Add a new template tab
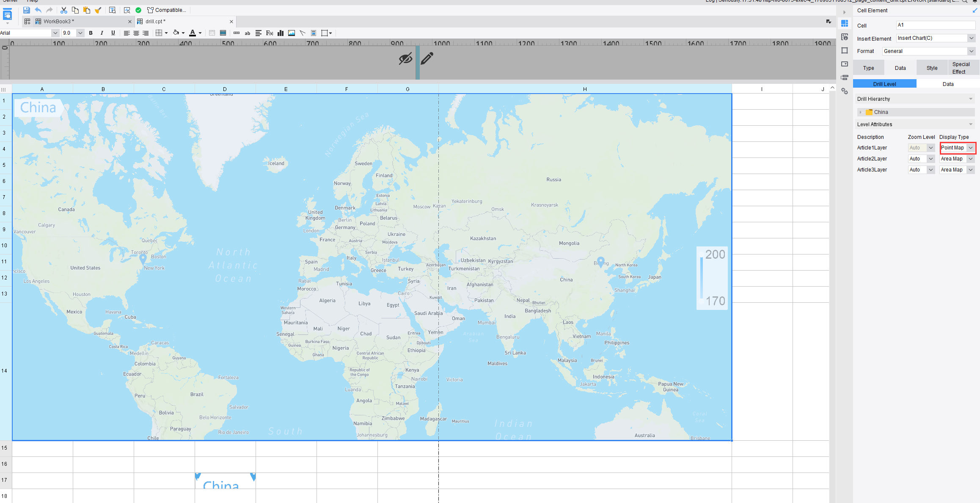The width and height of the screenshot is (980, 503). pyautogui.click(x=28, y=21)
